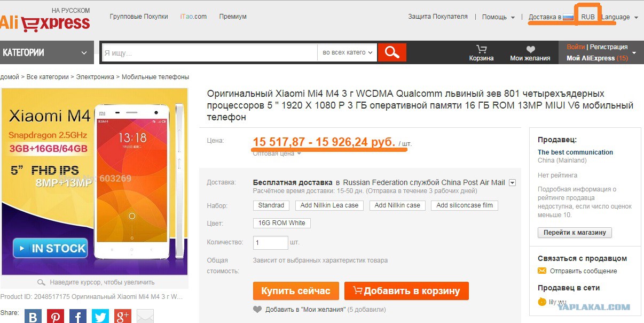The width and height of the screenshot is (644, 323).
Task: Share via email envelope icon
Action: pyautogui.click(x=145, y=317)
